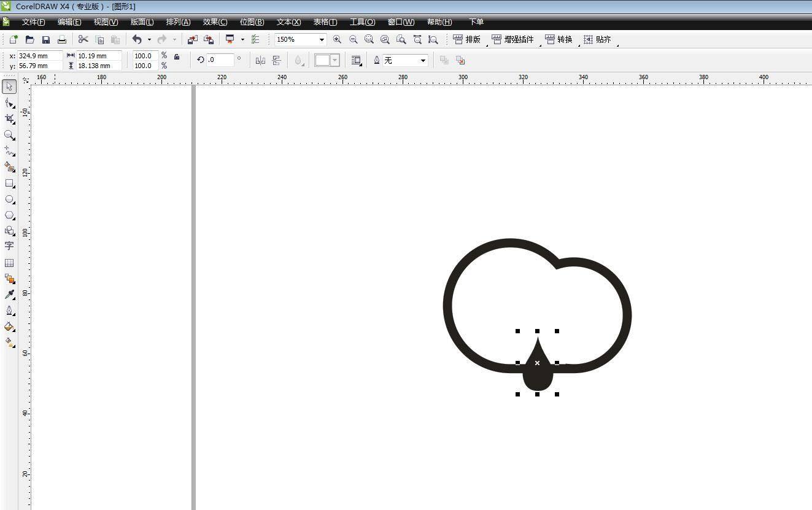
Task: Zoom in with plus magnifier
Action: (x=337, y=39)
